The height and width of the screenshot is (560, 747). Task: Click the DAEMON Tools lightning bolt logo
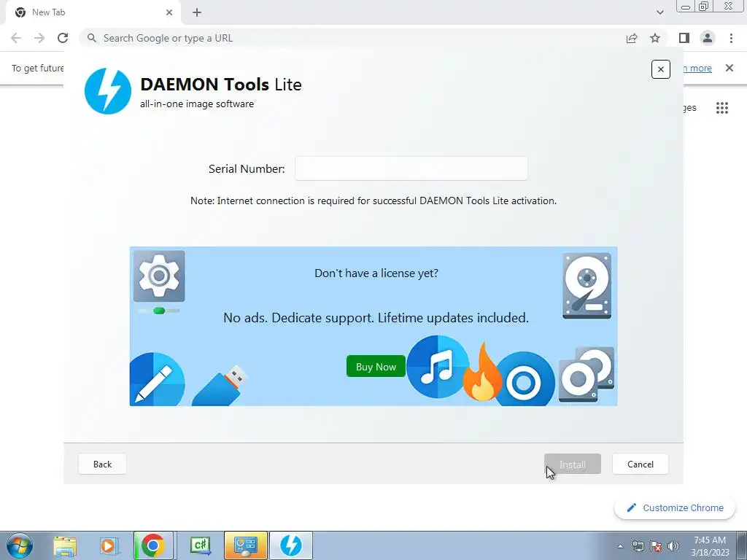pyautogui.click(x=108, y=91)
